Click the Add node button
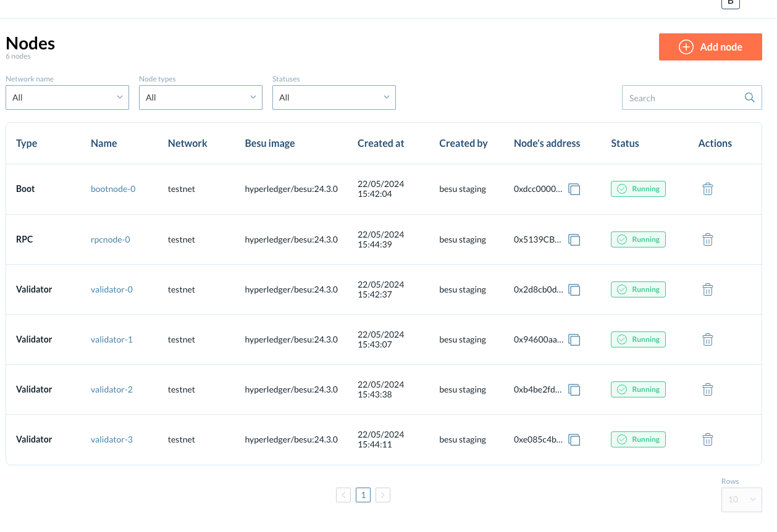Viewport: 777px width, 532px height. pyautogui.click(x=710, y=46)
